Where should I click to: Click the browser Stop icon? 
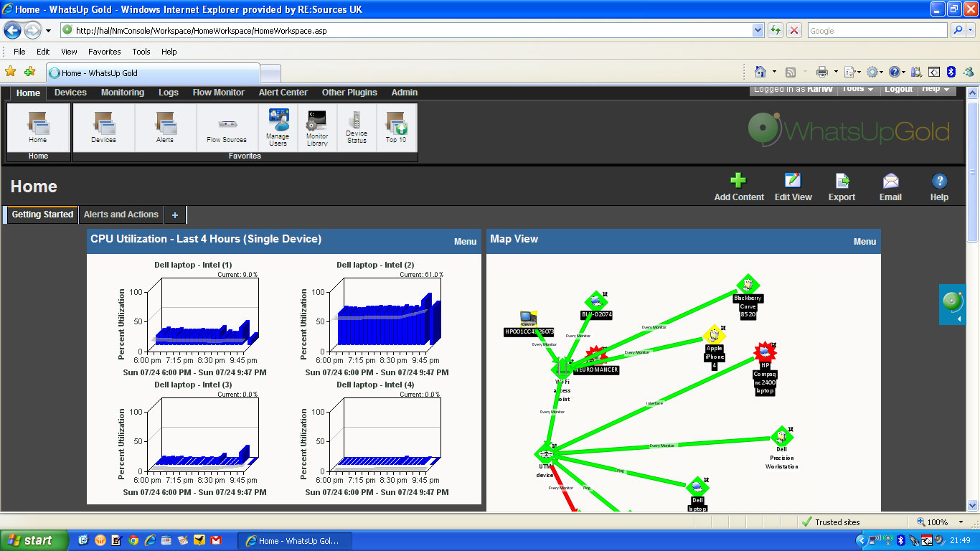point(794,30)
